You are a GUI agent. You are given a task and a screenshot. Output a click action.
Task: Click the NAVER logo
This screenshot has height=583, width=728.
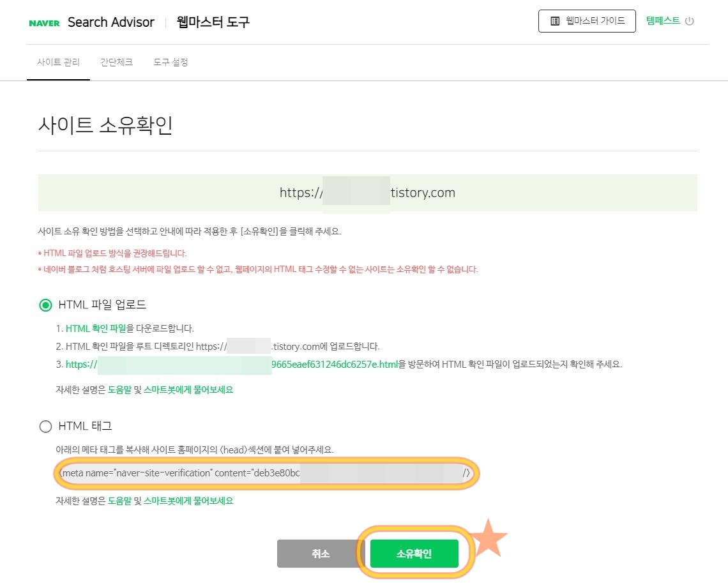point(44,23)
